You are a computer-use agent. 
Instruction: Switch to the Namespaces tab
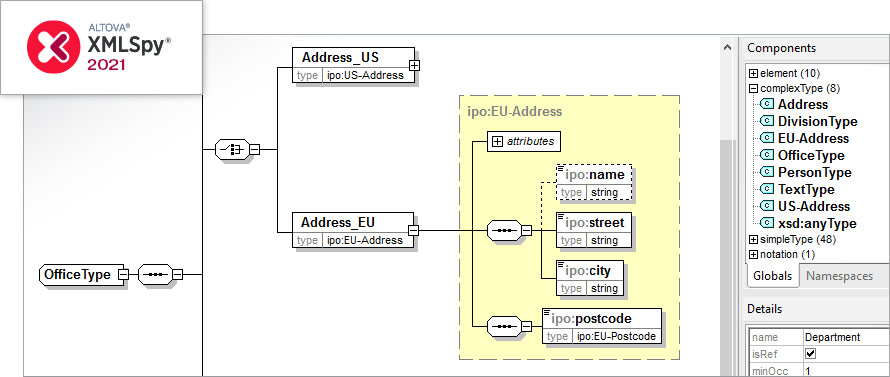click(x=839, y=276)
